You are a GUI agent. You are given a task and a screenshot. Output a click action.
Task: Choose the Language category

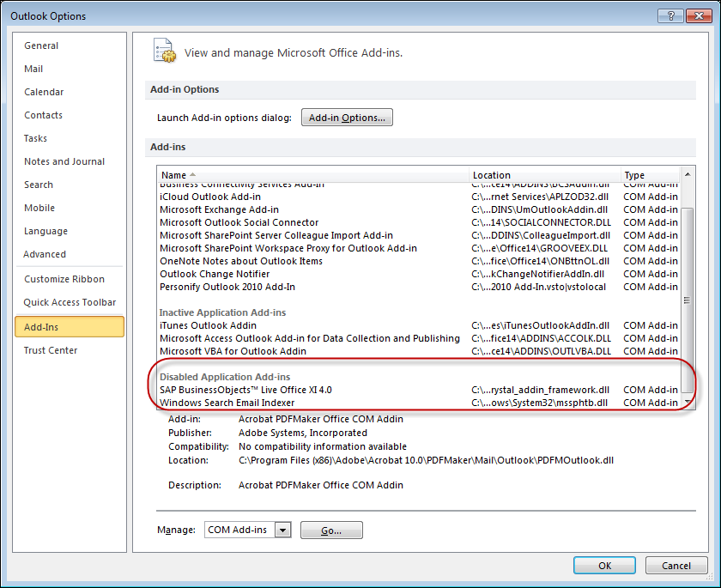(x=45, y=231)
